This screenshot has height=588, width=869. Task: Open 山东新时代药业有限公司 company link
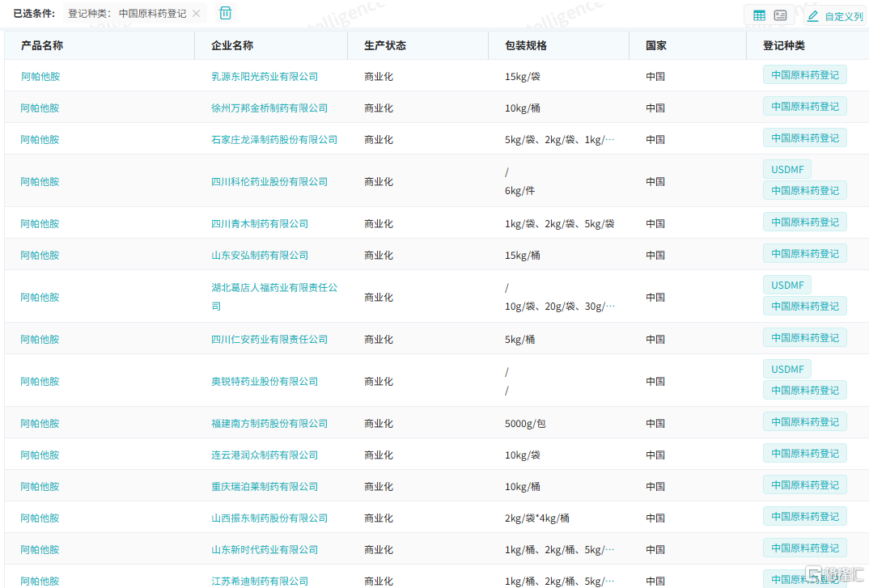(265, 550)
